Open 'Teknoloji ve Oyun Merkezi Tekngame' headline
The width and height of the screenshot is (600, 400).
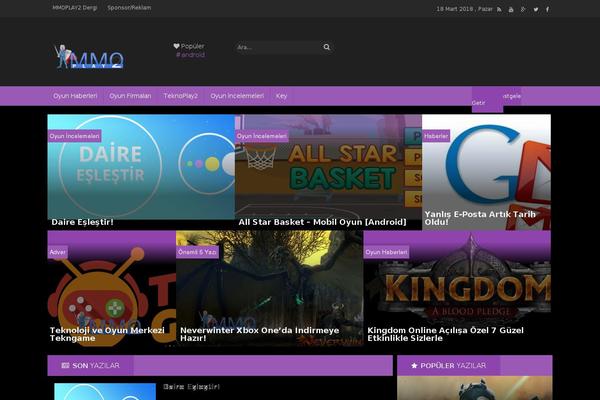point(107,334)
